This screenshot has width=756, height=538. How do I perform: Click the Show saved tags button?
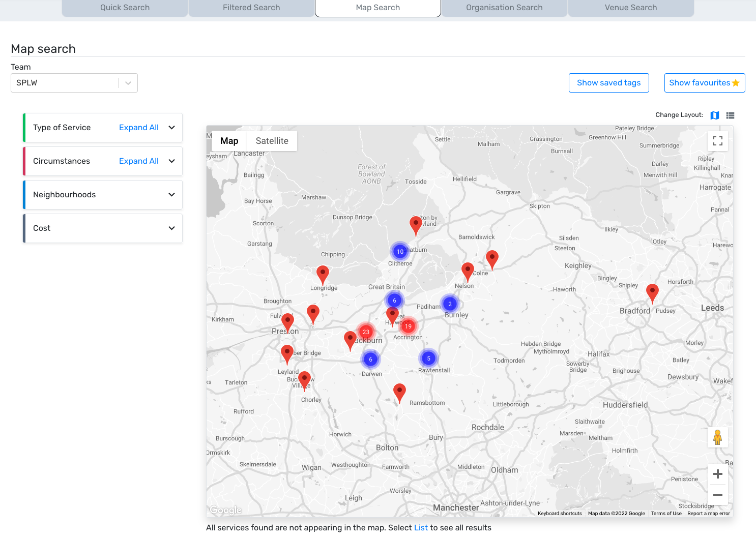pyautogui.click(x=608, y=83)
